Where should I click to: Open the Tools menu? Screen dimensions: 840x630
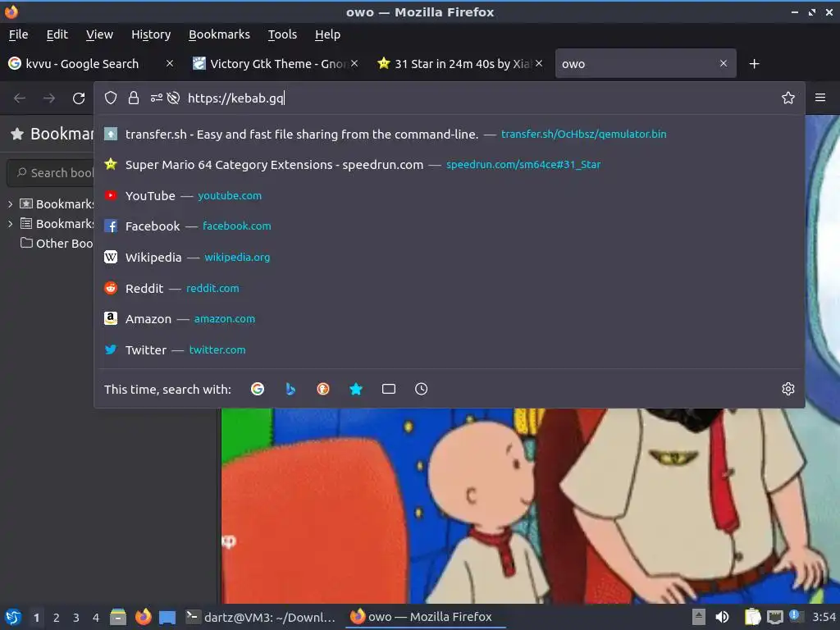(x=282, y=34)
